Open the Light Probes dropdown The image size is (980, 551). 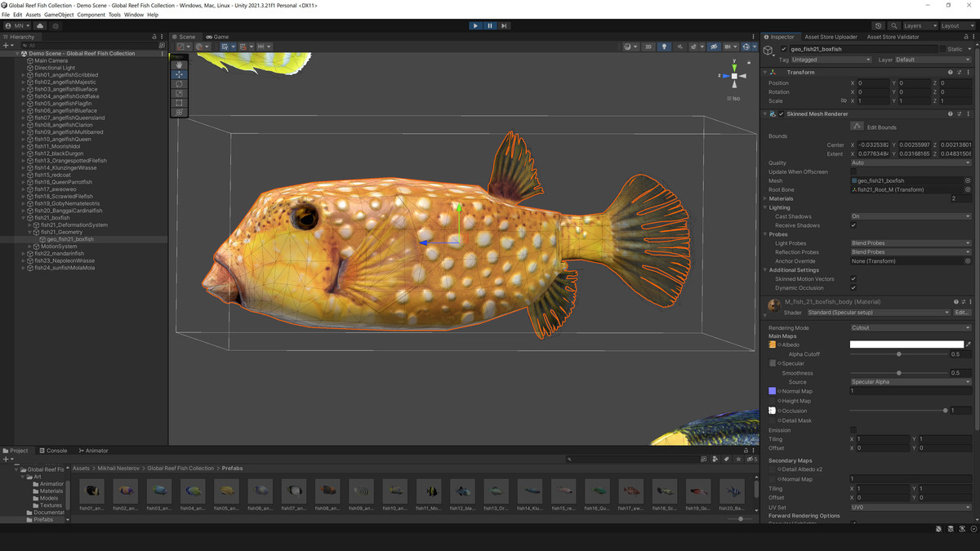[909, 242]
